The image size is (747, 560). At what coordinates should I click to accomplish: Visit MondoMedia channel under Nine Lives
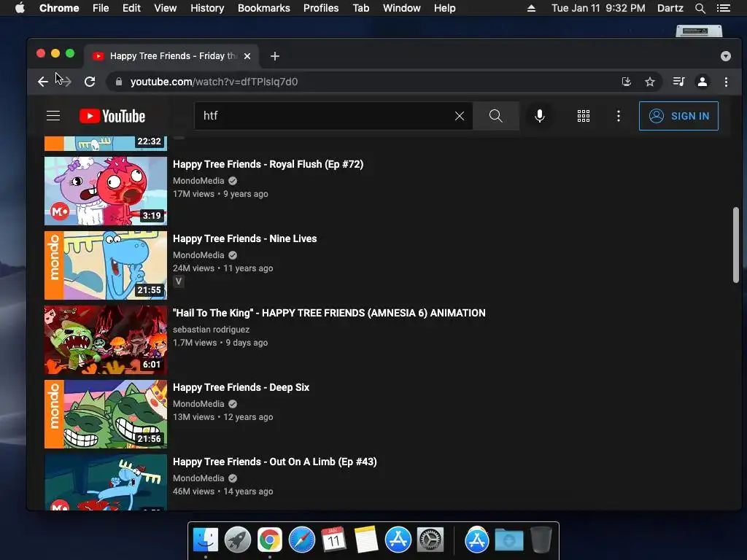click(198, 255)
